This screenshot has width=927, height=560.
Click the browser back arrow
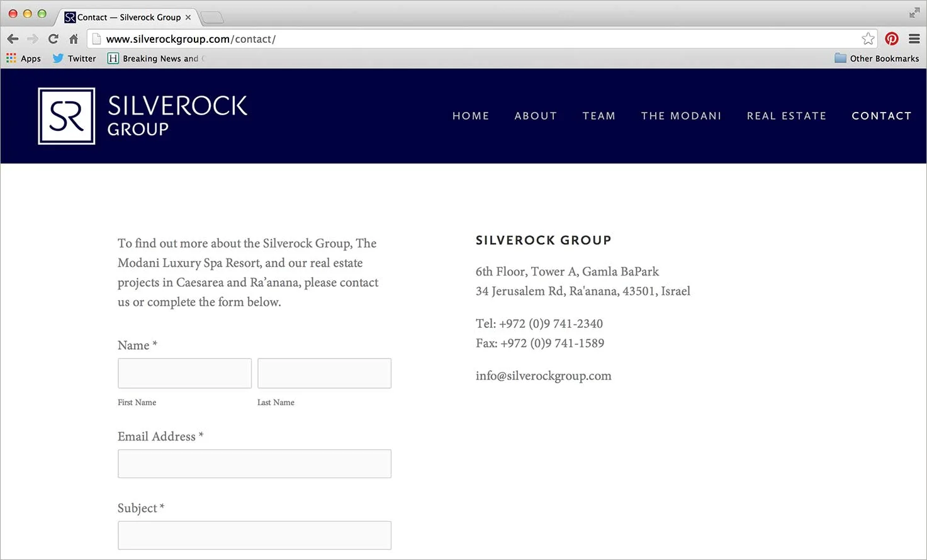(x=13, y=39)
